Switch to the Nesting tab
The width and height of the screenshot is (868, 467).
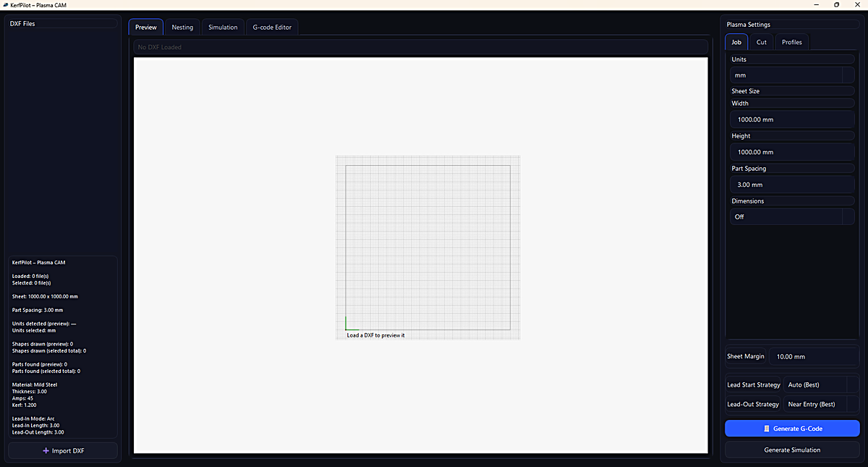[182, 27]
